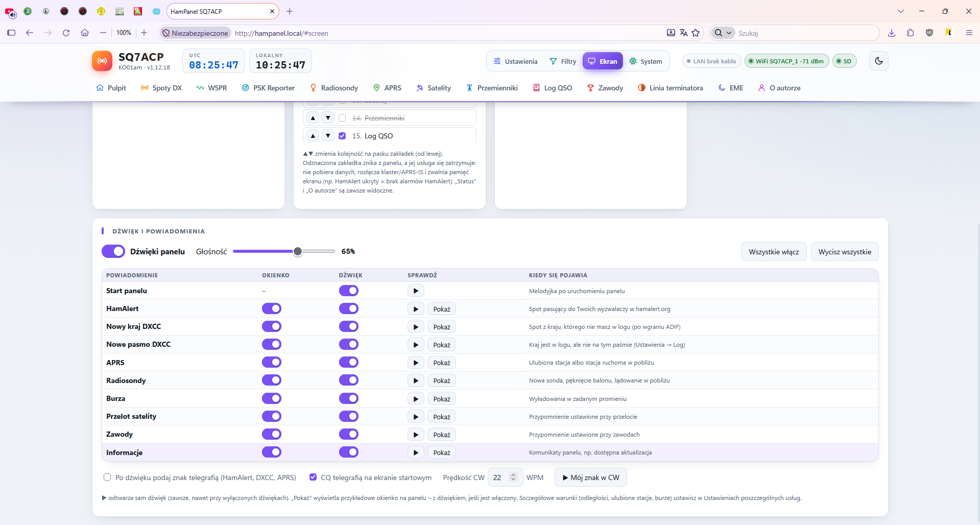Move Przemienniki tab up in order

(313, 118)
